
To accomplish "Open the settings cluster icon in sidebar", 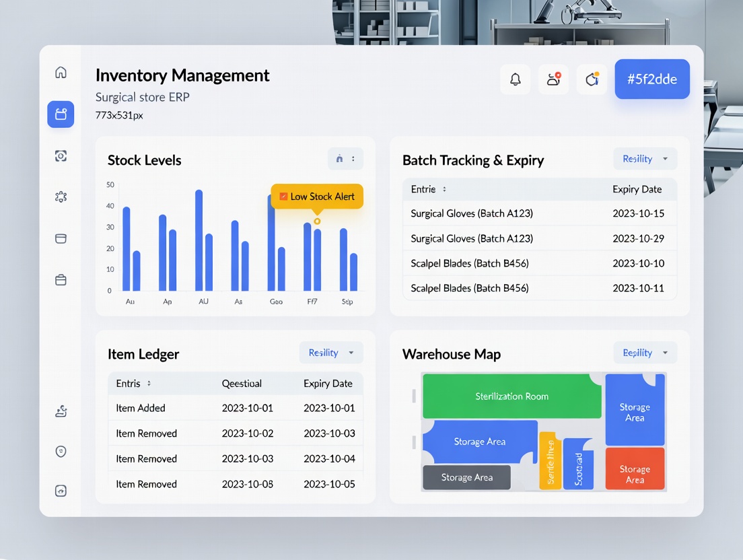I will pyautogui.click(x=61, y=197).
